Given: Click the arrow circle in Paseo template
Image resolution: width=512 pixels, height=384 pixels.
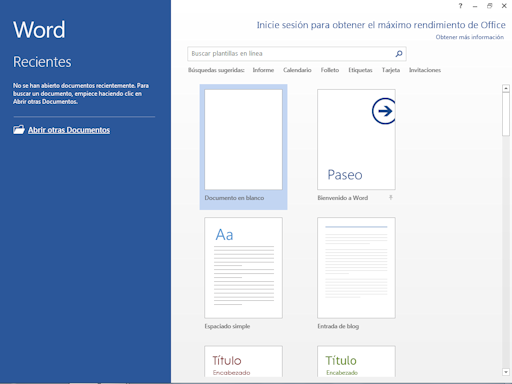Looking at the screenshot, I should click(x=384, y=111).
